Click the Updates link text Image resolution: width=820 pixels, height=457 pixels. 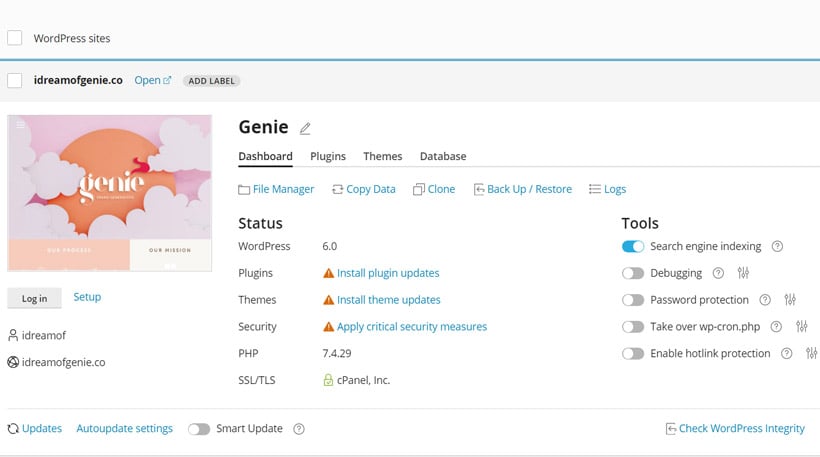(42, 428)
